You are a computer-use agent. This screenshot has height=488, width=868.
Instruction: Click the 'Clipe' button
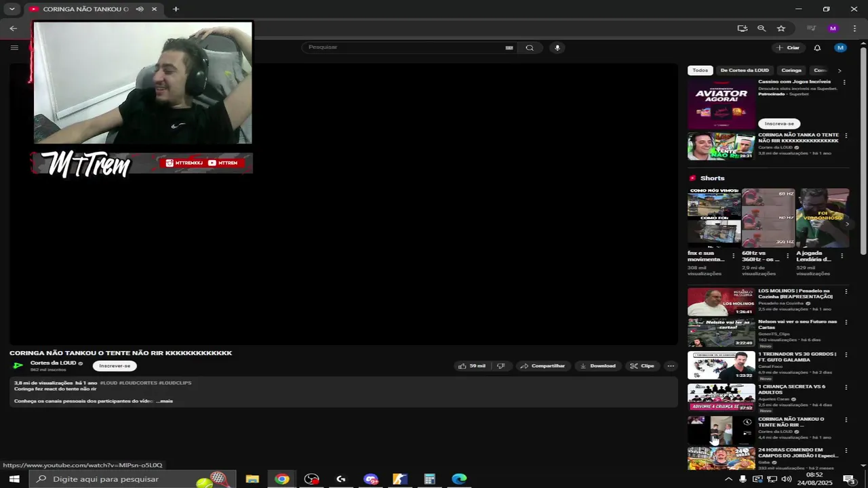coord(642,366)
